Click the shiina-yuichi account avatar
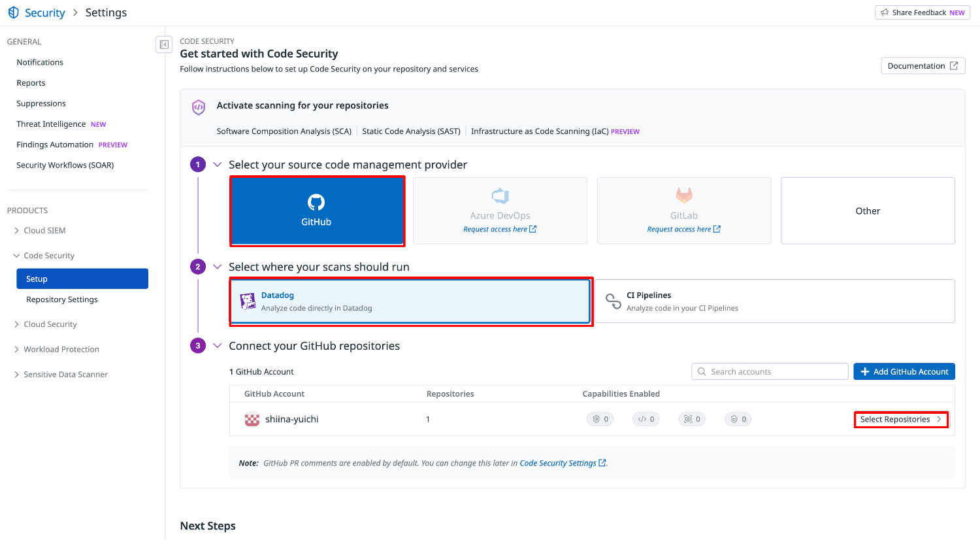The height and width of the screenshot is (540, 980). pos(252,420)
